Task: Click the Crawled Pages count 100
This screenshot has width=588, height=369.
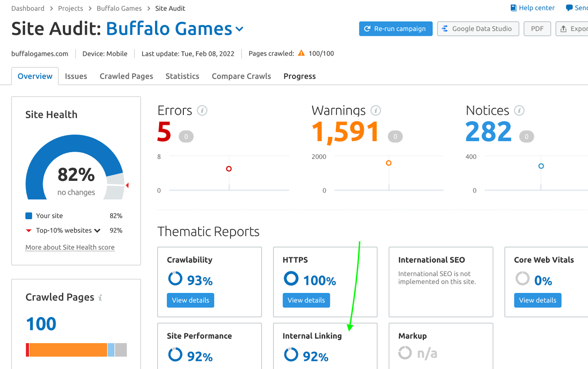Action: [x=41, y=324]
